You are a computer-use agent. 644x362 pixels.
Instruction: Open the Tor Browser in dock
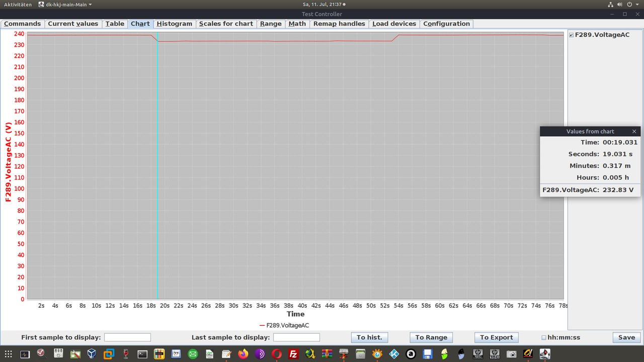point(260,354)
